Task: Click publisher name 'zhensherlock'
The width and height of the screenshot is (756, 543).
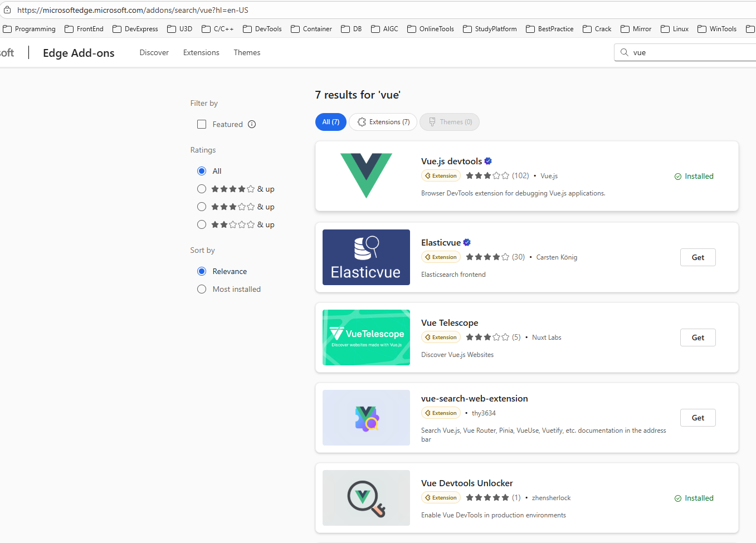Action: (x=551, y=497)
